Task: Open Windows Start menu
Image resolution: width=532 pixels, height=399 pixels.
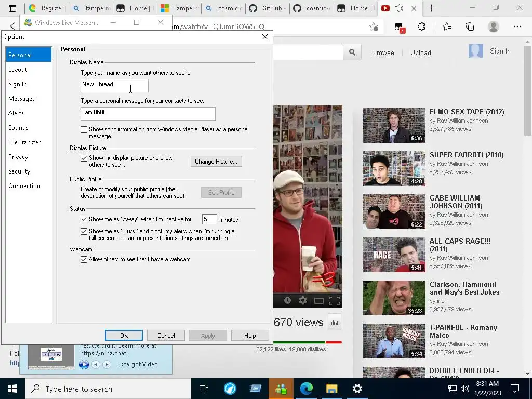Action: click(12, 389)
